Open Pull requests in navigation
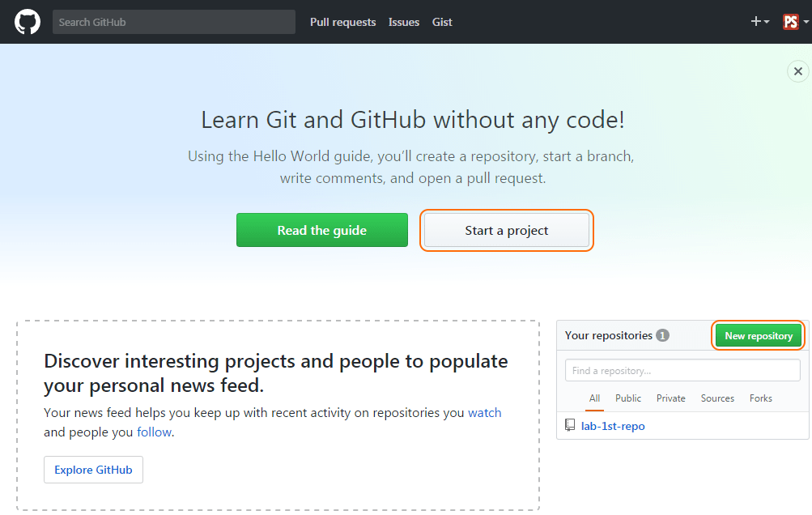Image resolution: width=812 pixels, height=515 pixels. (x=342, y=23)
